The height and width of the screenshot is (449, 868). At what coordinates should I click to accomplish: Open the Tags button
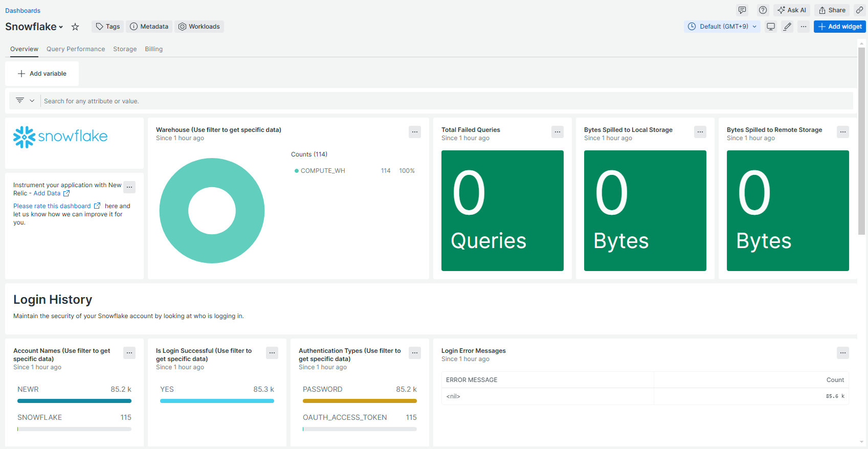pos(108,27)
